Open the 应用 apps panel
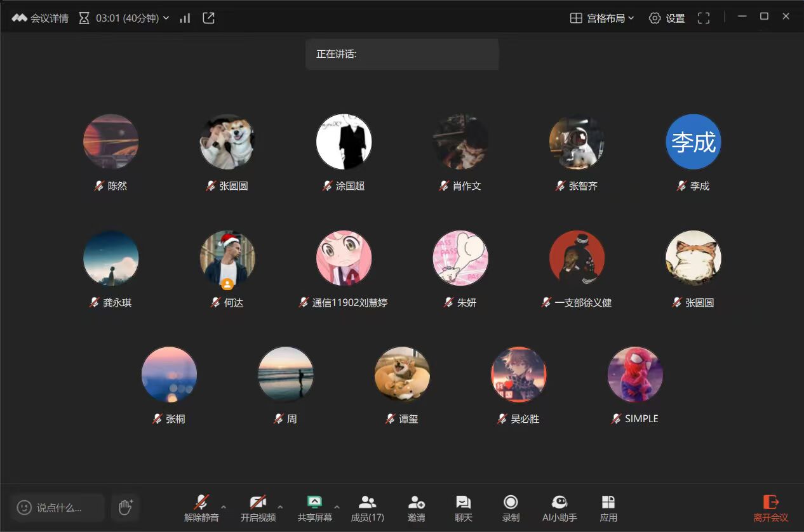Screen dimensions: 804x532 (608, 509)
